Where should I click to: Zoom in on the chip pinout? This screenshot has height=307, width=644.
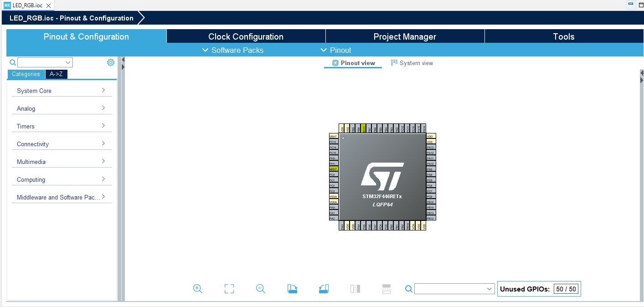point(197,288)
